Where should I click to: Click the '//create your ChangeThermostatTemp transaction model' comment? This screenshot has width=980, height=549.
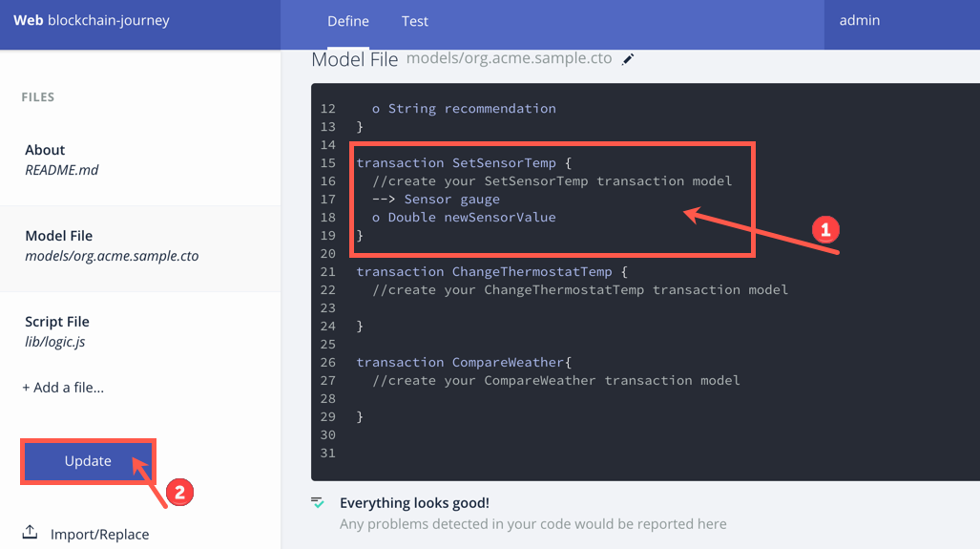[x=580, y=290]
